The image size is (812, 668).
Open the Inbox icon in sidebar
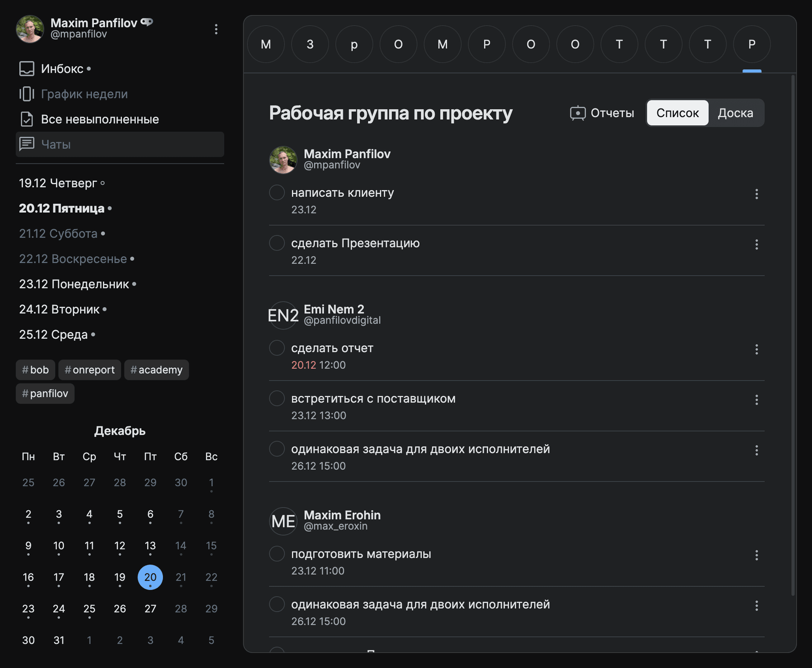click(x=26, y=68)
